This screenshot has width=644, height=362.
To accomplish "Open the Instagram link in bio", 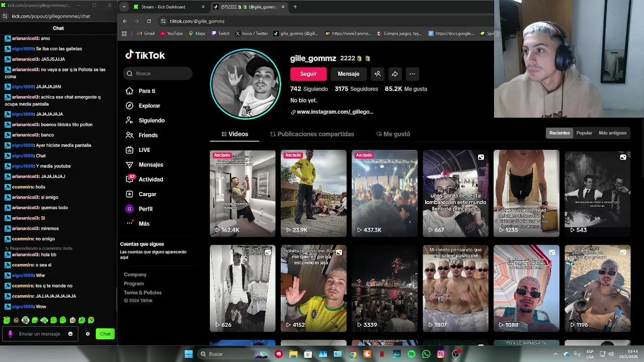I will 335,112.
